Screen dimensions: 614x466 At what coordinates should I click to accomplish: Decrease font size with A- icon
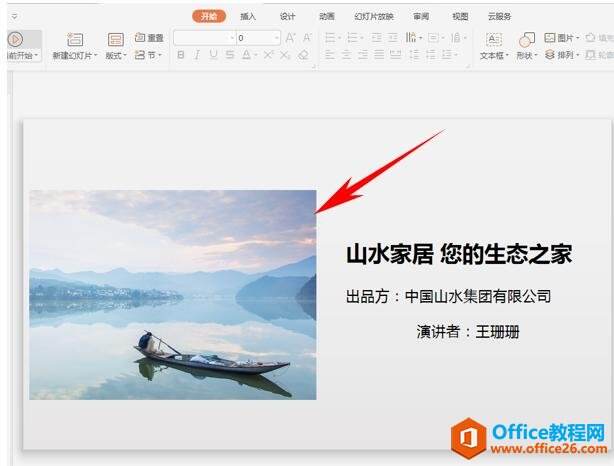[x=307, y=38]
